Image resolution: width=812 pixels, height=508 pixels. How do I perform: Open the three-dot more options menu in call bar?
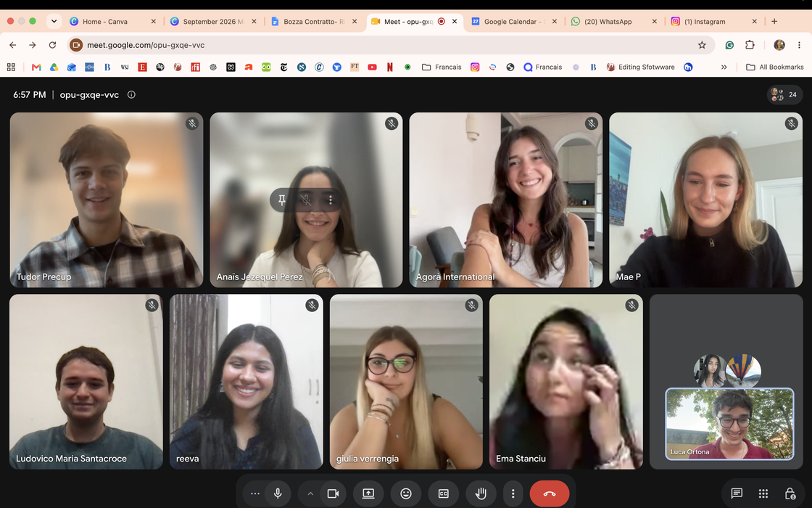513,493
